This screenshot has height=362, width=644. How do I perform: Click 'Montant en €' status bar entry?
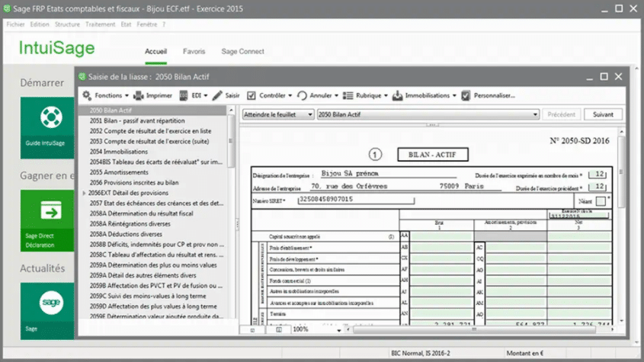tap(525, 353)
